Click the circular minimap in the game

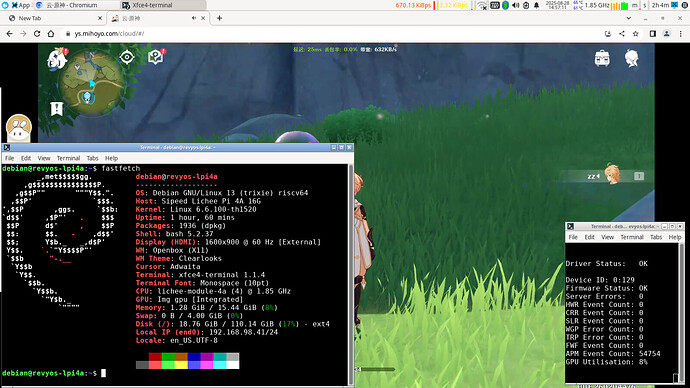92,83
